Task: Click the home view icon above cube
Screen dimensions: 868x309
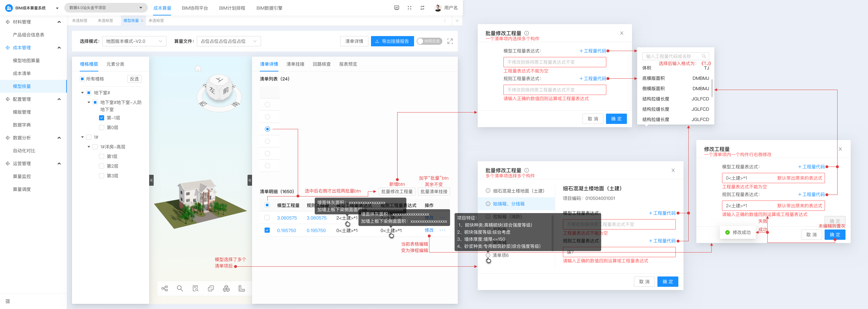Action: (x=198, y=69)
